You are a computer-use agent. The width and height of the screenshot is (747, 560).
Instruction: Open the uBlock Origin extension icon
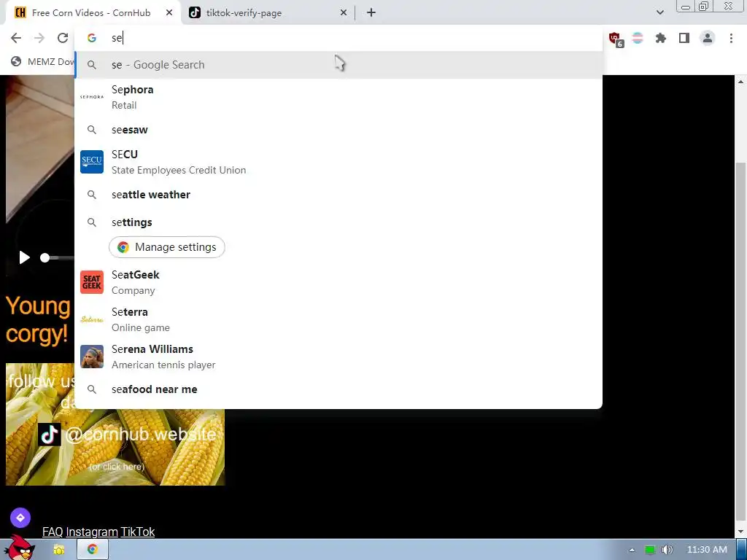tap(616, 39)
